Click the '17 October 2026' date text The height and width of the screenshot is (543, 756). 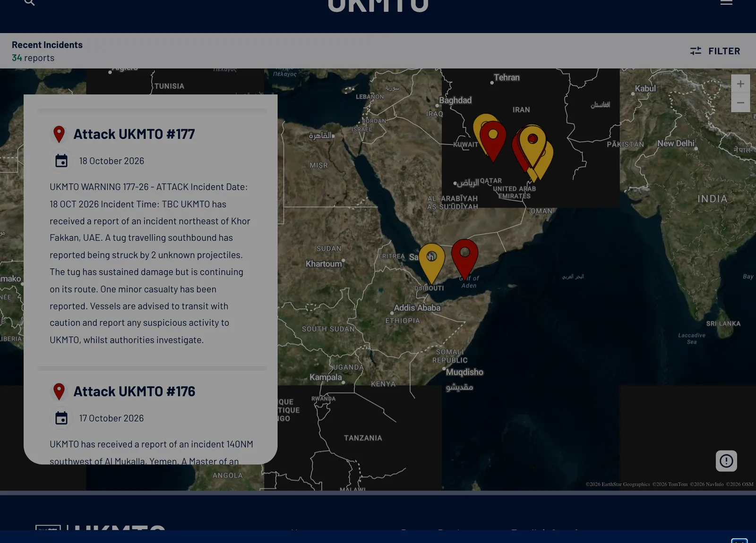pos(112,418)
